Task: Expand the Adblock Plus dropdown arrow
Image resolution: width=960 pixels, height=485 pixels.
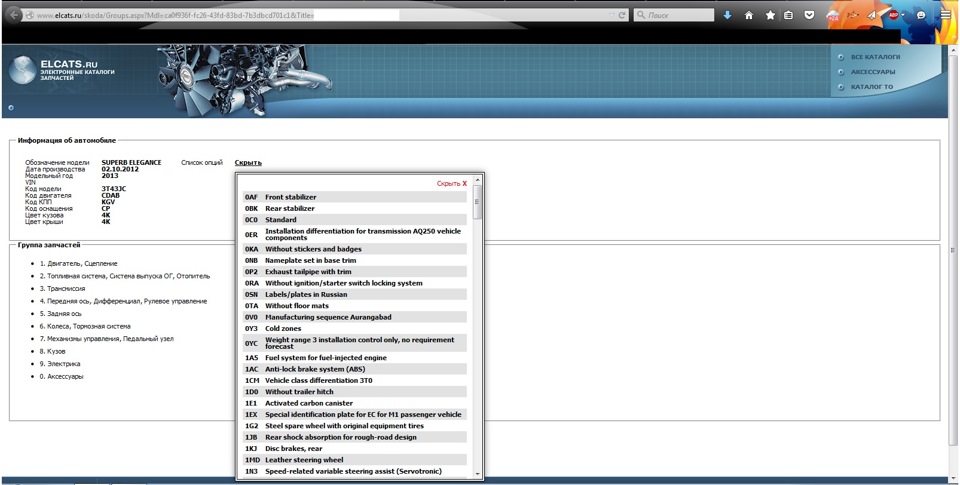Action: click(903, 16)
